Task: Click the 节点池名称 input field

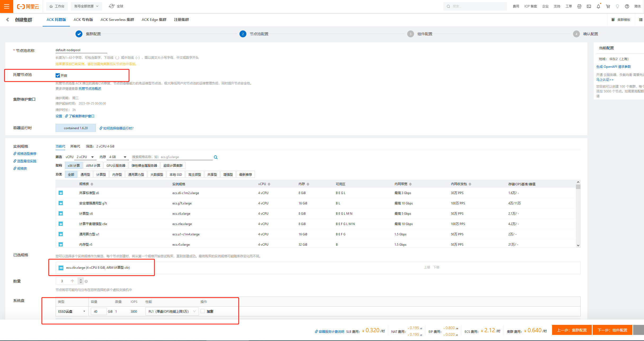Action: tap(81, 50)
